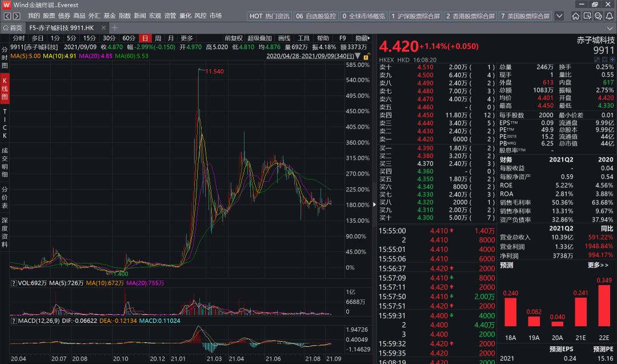Click the VOL indicator help question mark
Image resolution: width=617 pixels, height=364 pixels.
pyautogui.click(x=14, y=283)
